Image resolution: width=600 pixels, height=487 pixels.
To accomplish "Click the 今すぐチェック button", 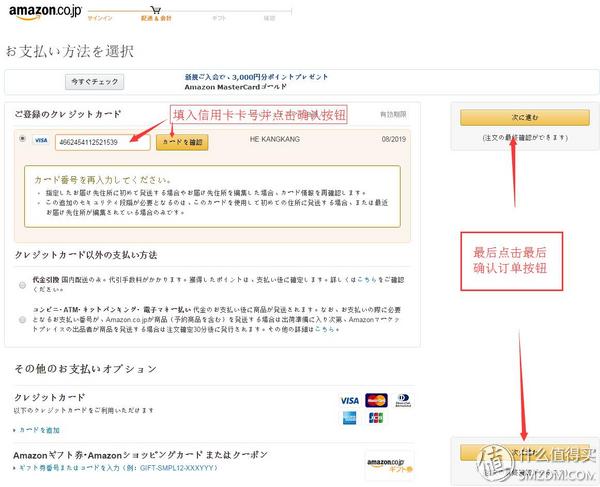I will (x=95, y=82).
